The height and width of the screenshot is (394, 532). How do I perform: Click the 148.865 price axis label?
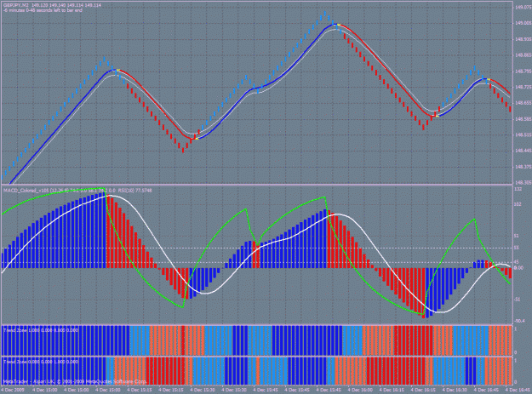523,55
